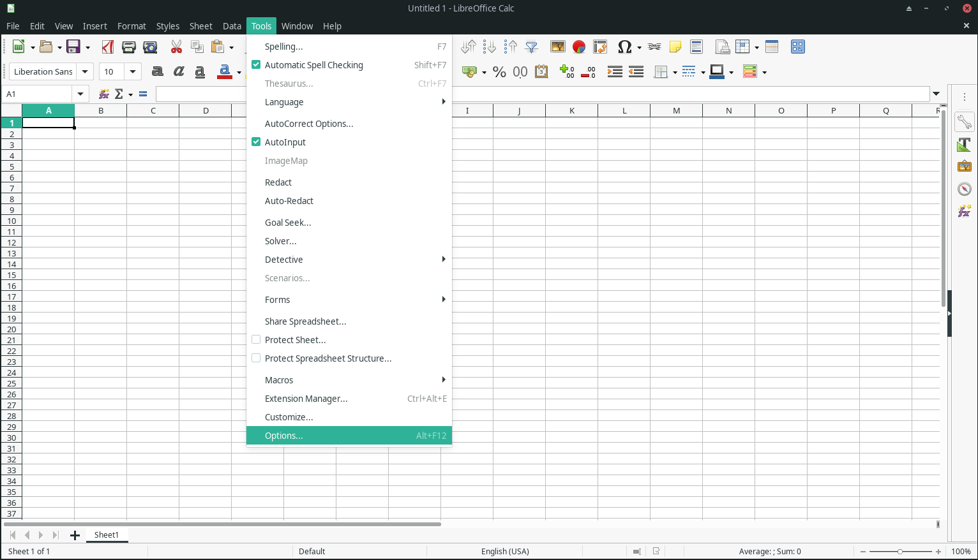This screenshot has height=560, width=978.
Task: Open the Insert Chart tool
Action: click(579, 47)
